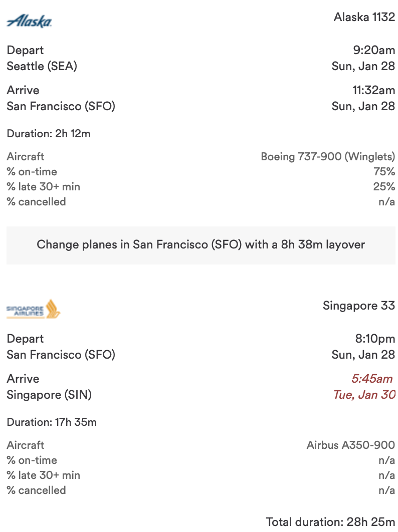Click the Alaska 1132 flight number
Viewport: 398px width, 532px height.
[x=364, y=18]
